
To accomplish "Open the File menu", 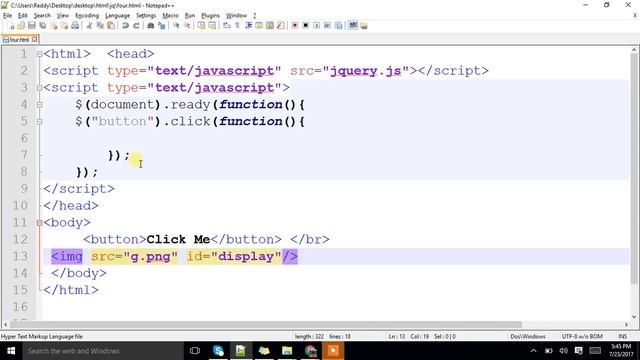I will point(7,16).
